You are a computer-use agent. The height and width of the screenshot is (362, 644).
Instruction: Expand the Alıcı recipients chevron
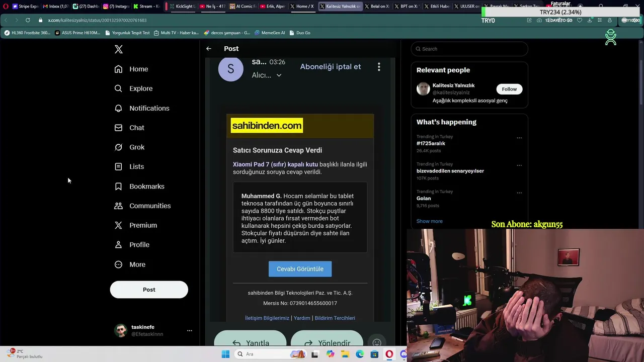click(x=279, y=75)
